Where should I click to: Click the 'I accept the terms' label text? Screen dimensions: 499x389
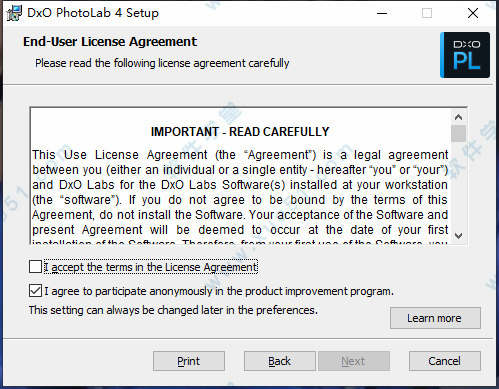151,267
